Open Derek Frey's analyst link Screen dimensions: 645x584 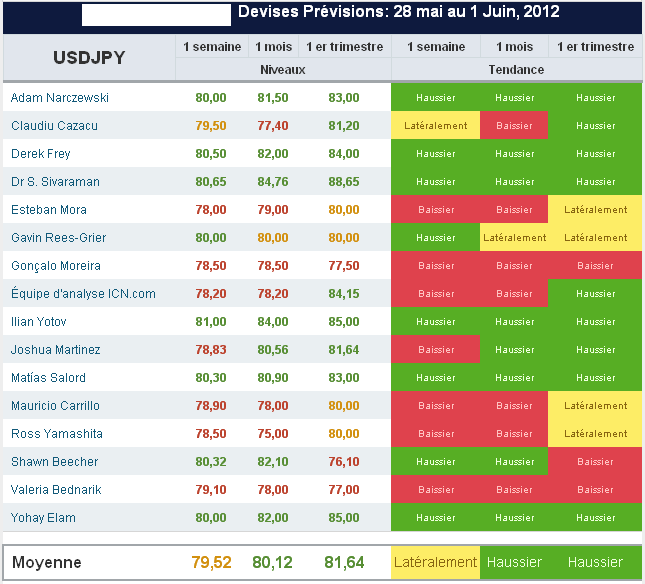click(41, 154)
